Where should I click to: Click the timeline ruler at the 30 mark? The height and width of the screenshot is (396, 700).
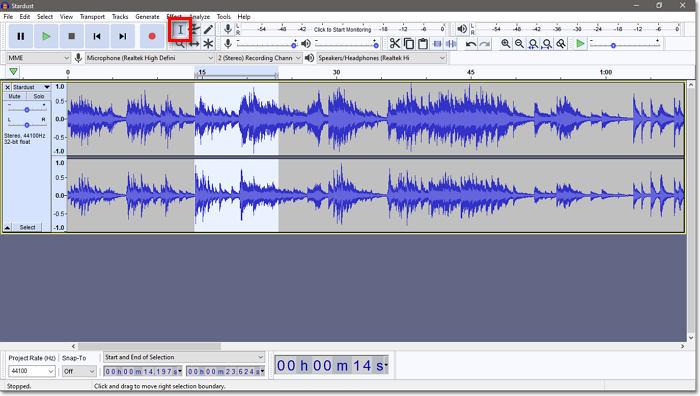pos(337,72)
